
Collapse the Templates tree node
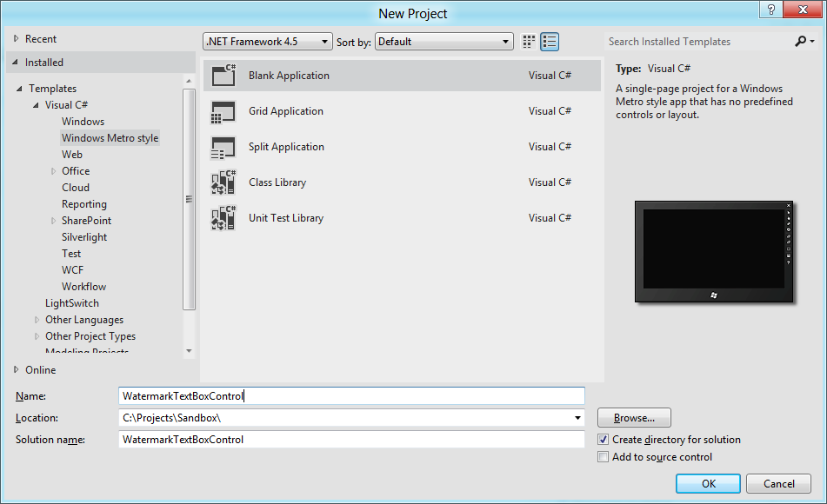(x=19, y=89)
